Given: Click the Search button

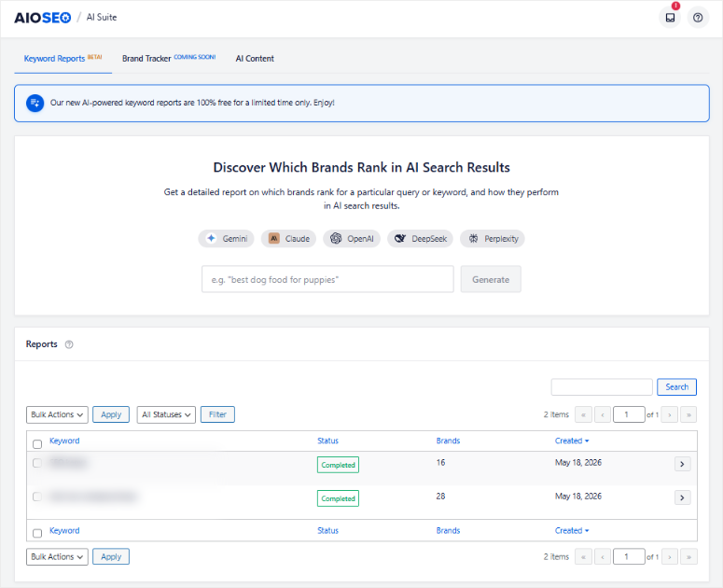Looking at the screenshot, I should coord(676,387).
